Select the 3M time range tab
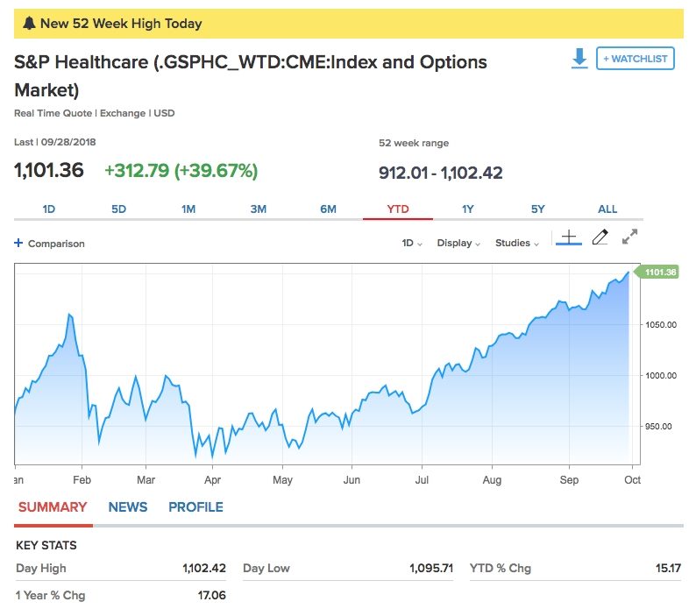Screen dimensions: 696x616 259,209
